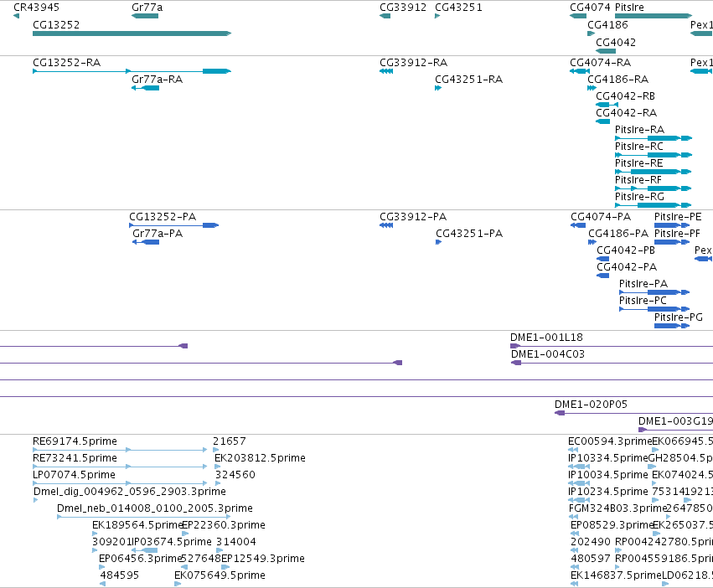Click transcript CG33912-RA
This screenshot has width=713, height=588.
tap(386, 71)
